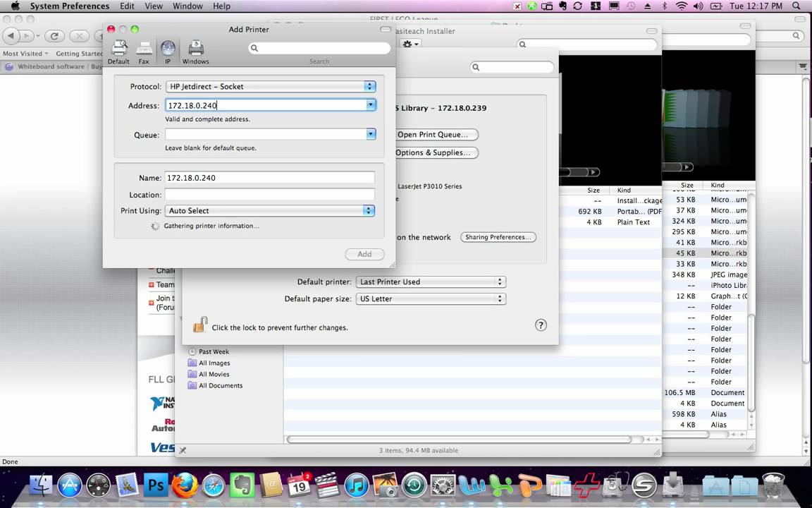Open Photoshop from the Dock
Screen dimensions: 812x508
(155, 485)
